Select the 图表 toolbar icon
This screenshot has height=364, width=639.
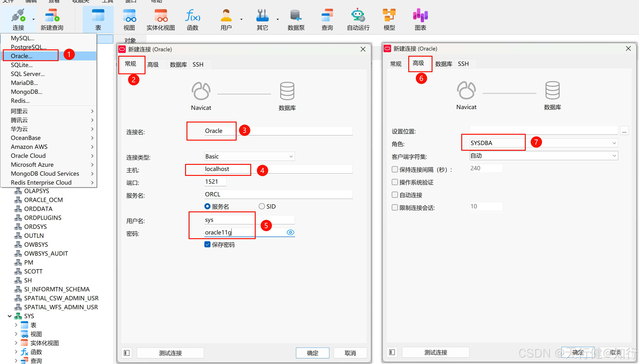(x=420, y=19)
